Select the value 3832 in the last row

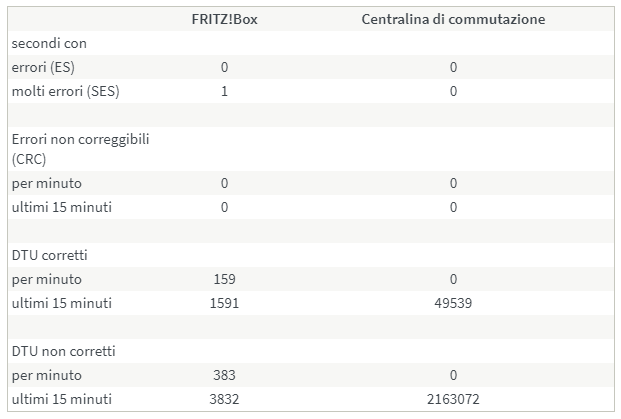(x=224, y=400)
